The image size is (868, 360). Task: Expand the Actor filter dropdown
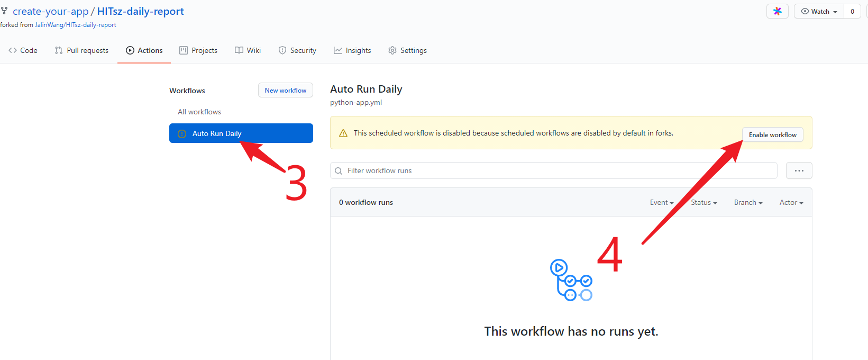[791, 202]
